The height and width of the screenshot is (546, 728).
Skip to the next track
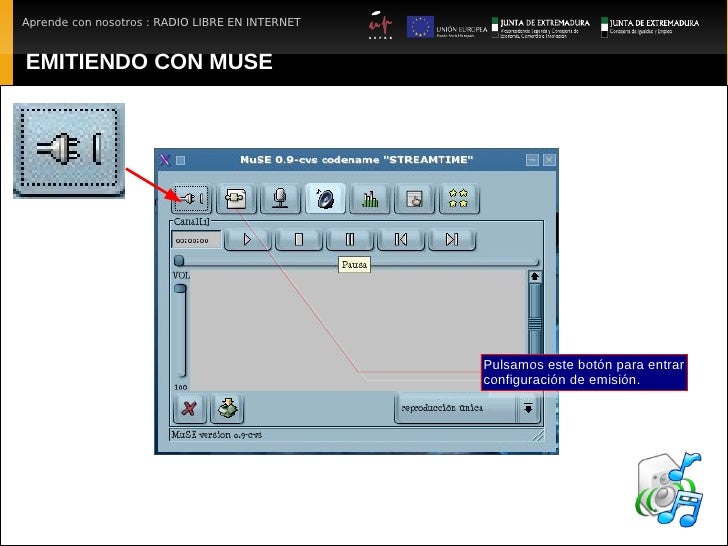click(452, 240)
